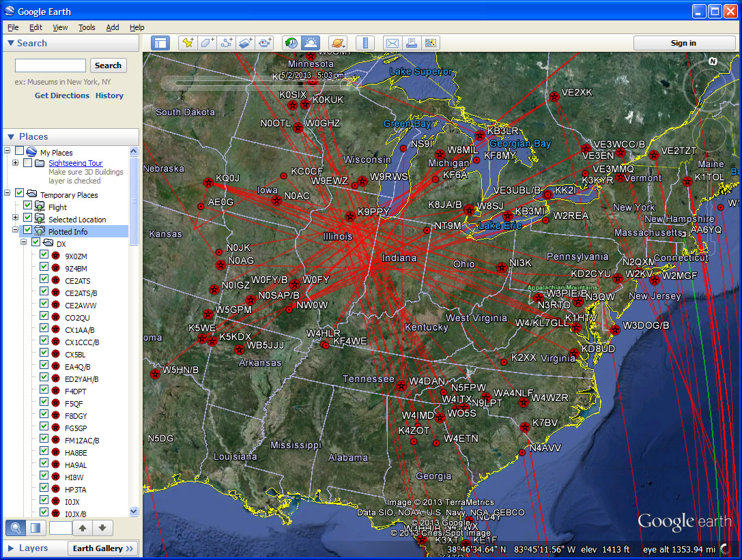Viewport: 742px width, 560px height.
Task: Click the Places panel search magnifier icon
Action: 16,527
